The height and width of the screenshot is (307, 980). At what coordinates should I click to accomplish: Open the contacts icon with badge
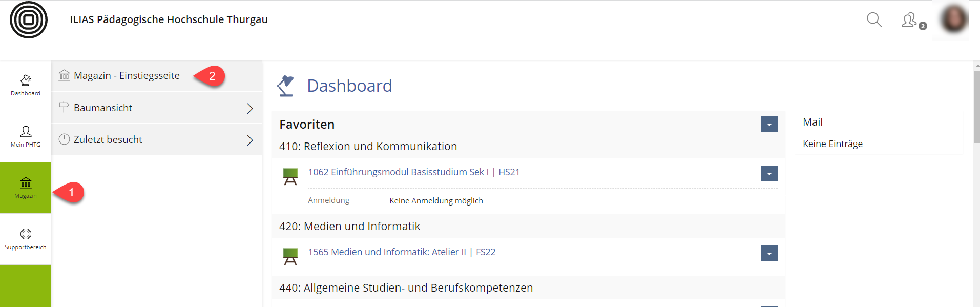(910, 21)
